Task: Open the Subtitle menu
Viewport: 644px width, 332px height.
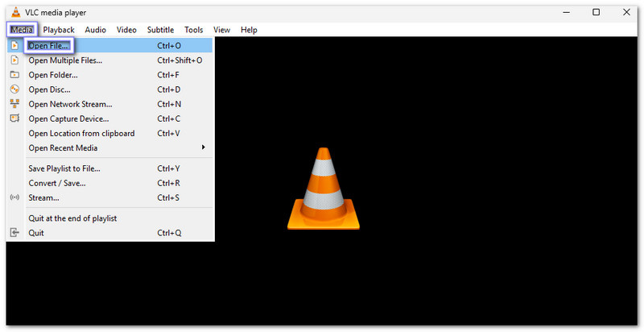Action: coord(160,30)
